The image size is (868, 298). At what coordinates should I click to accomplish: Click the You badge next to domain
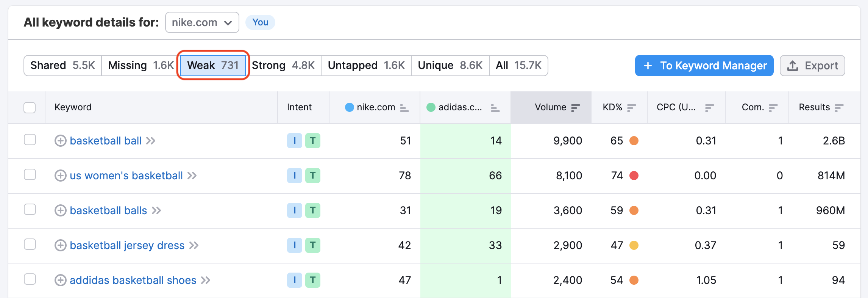(260, 22)
